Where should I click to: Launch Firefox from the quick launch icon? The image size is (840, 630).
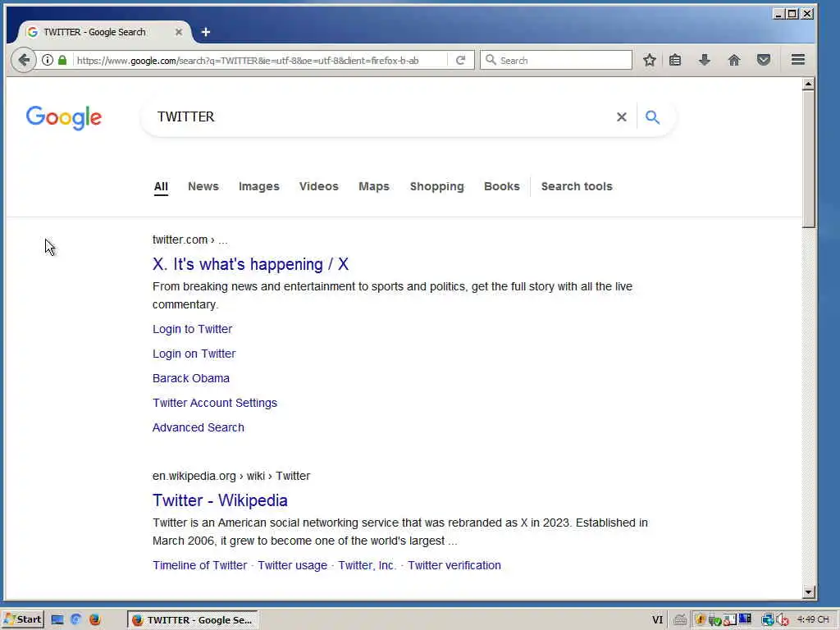pyautogui.click(x=95, y=619)
